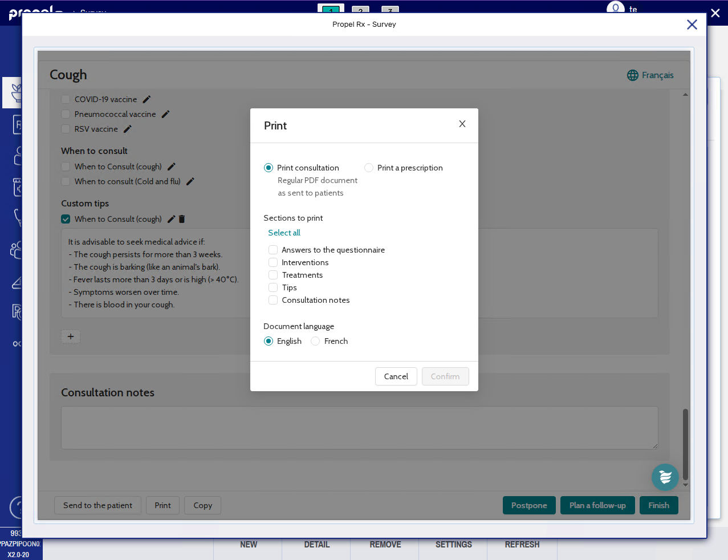Delete the custom tip with trash icon
The image size is (728, 560).
click(182, 219)
